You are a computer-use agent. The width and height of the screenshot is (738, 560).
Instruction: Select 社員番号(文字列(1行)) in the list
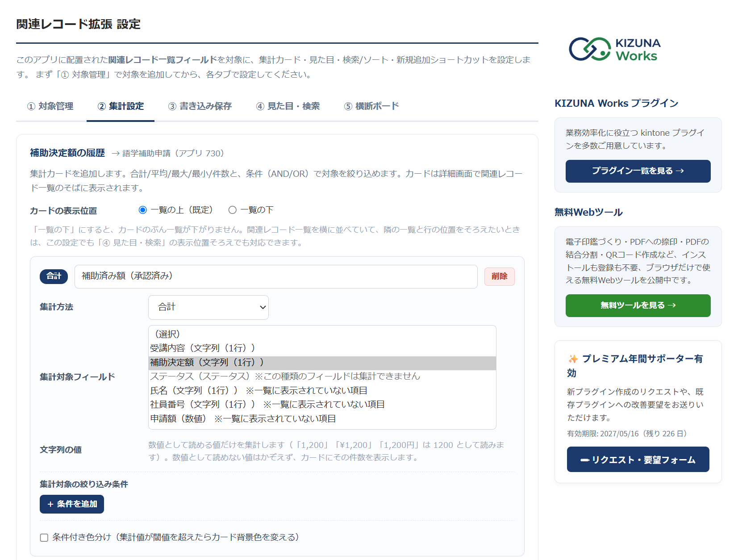322,405
